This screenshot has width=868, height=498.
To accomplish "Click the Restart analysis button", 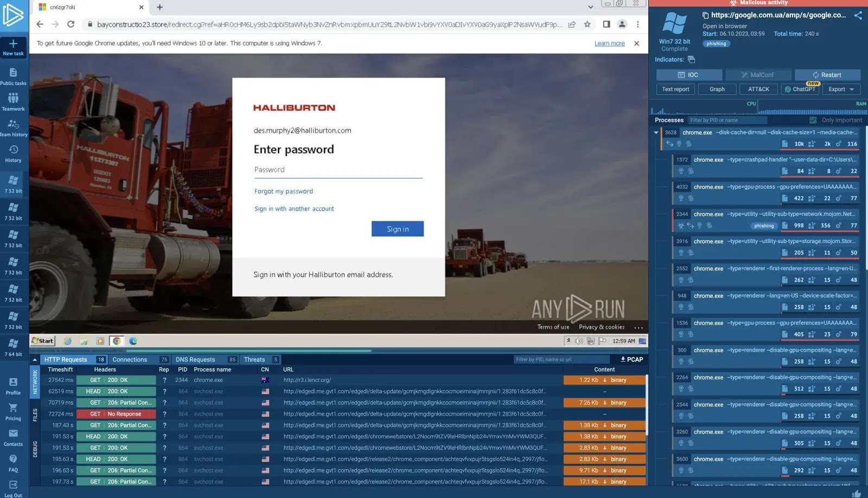I will [x=828, y=75].
